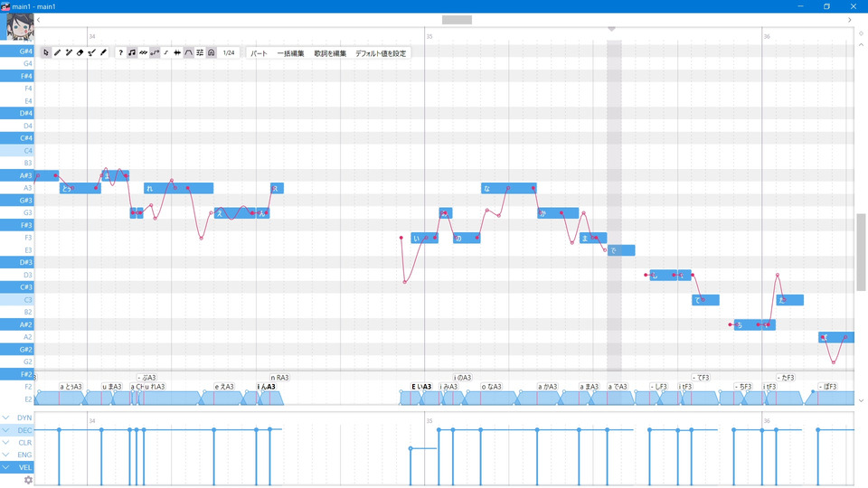Open the 1/24 snap division selector
Image resolution: width=868 pixels, height=488 pixels.
pyautogui.click(x=229, y=53)
